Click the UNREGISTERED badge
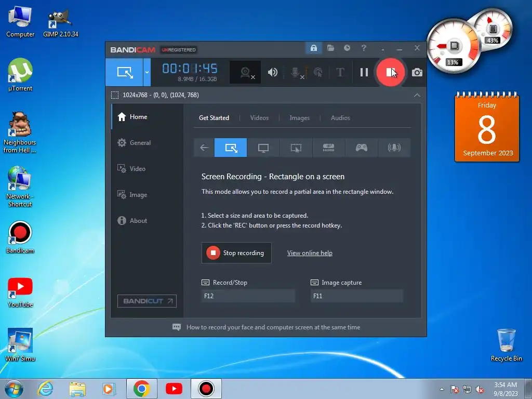Screen dimensions: 532x399 pos(179,50)
